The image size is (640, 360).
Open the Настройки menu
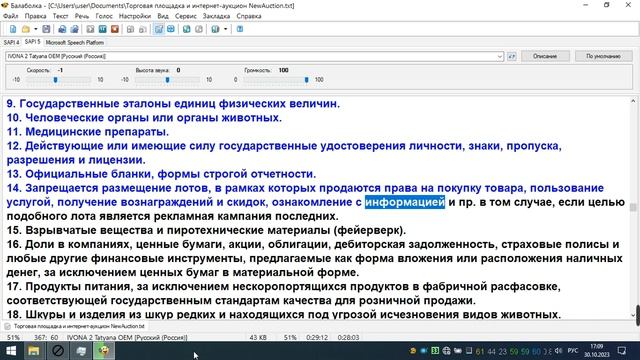coord(135,16)
